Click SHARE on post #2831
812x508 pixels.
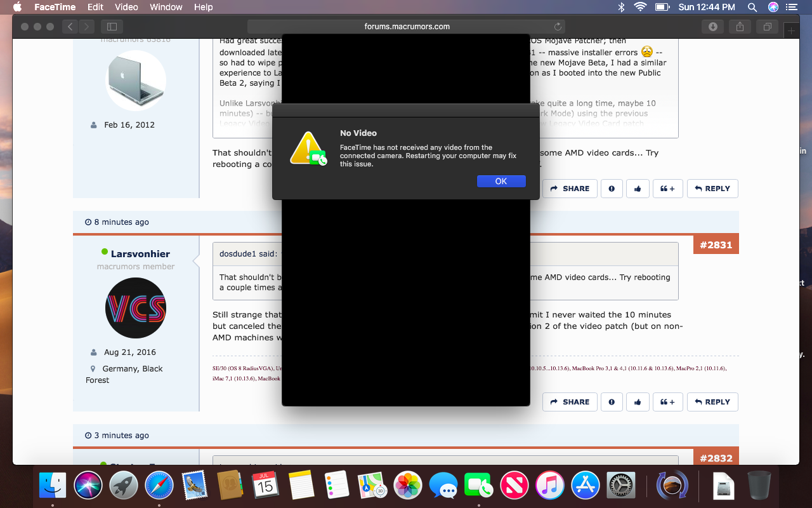(x=570, y=402)
